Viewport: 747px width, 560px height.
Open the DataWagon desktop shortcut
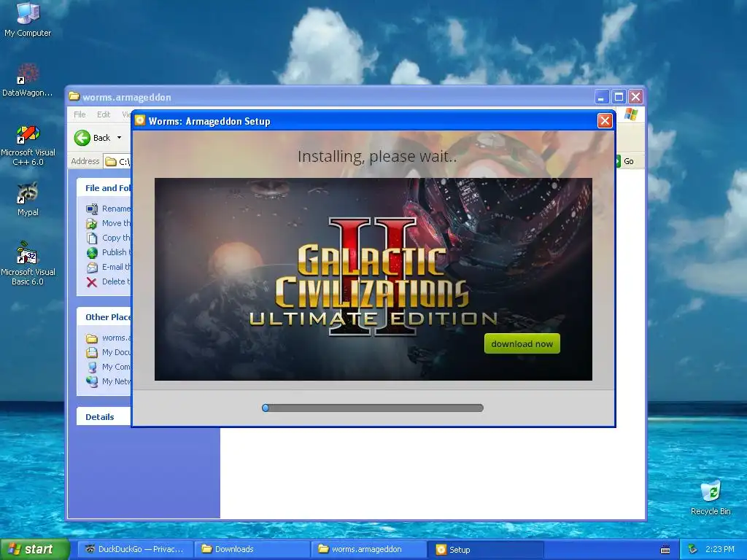(28, 80)
